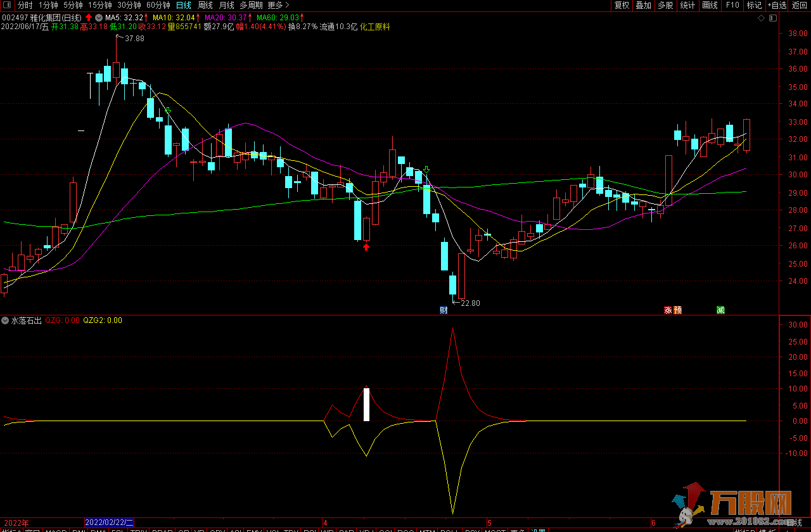811x532 pixels.
Task: Toggle the left side panel icon
Action: coord(6,5)
